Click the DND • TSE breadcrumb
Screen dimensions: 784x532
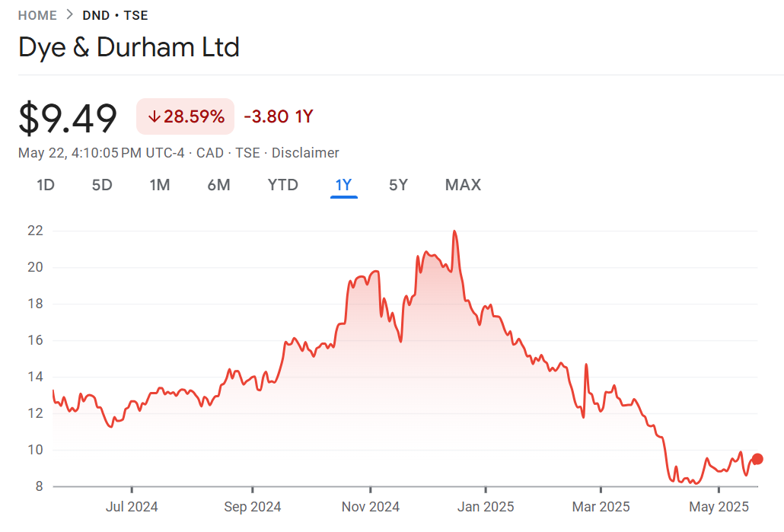click(x=115, y=15)
